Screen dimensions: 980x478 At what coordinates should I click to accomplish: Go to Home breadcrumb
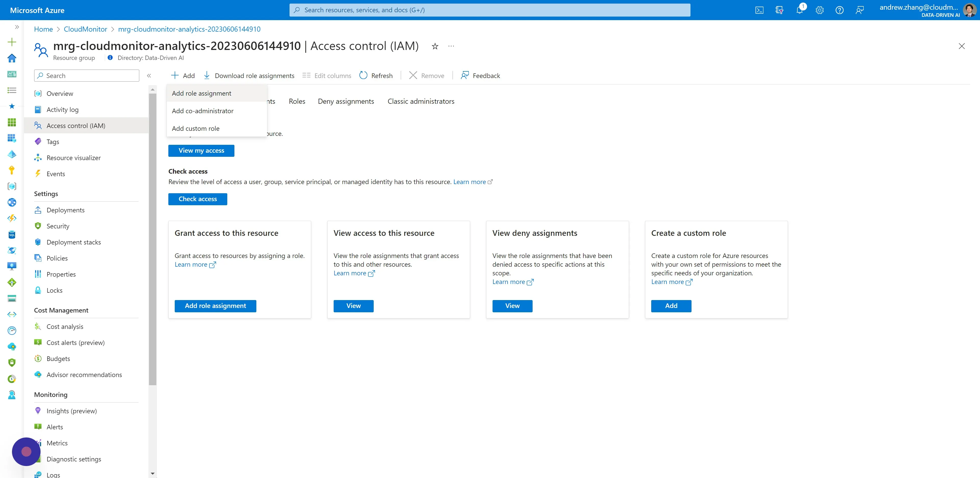tap(43, 29)
